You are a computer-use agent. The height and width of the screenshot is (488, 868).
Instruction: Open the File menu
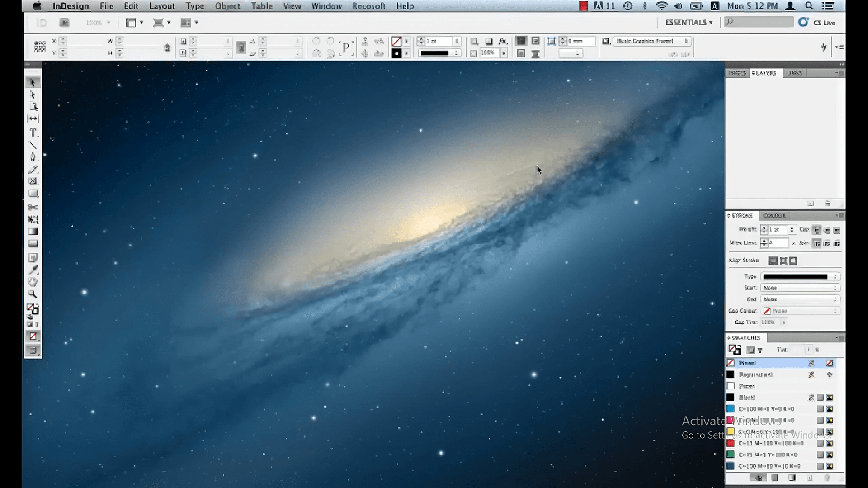tap(106, 6)
